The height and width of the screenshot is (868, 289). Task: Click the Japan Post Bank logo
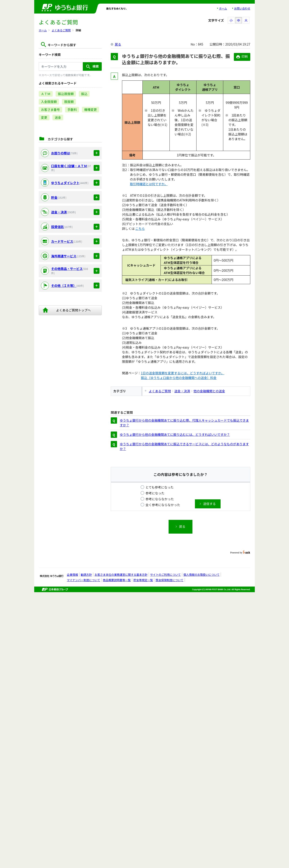pyautogui.click(x=65, y=7)
